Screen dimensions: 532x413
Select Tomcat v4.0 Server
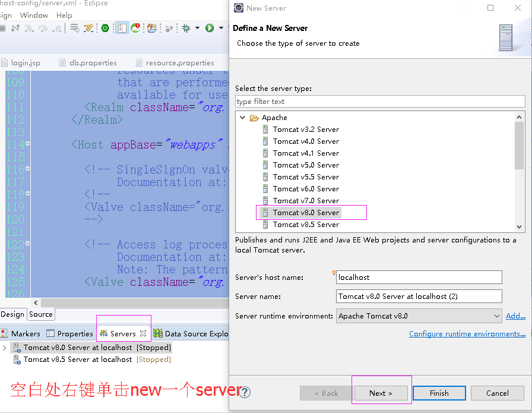point(306,141)
